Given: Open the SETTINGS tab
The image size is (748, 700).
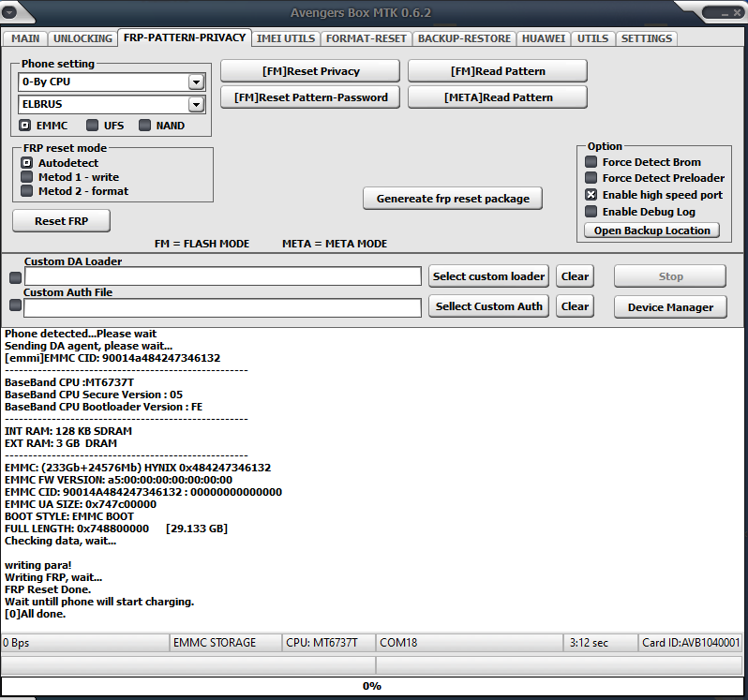Looking at the screenshot, I should click(x=647, y=38).
